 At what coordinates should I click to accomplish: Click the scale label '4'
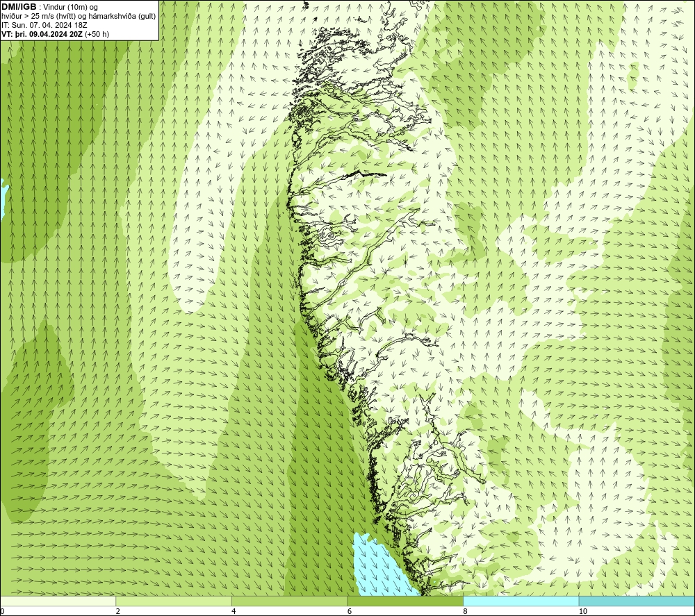(234, 611)
